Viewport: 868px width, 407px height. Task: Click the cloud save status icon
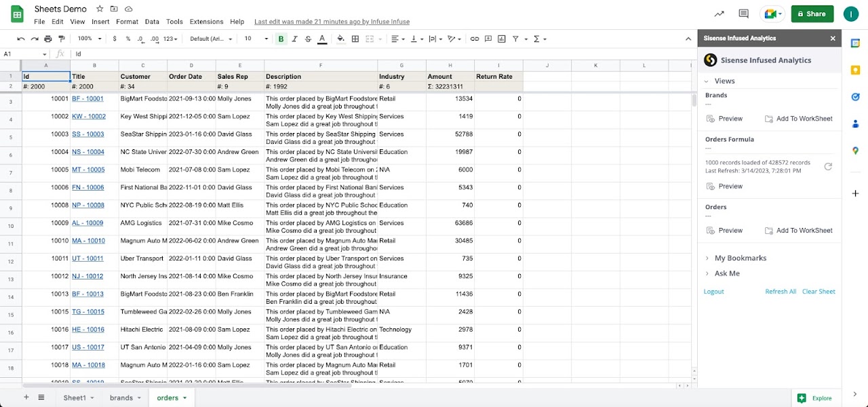[128, 9]
